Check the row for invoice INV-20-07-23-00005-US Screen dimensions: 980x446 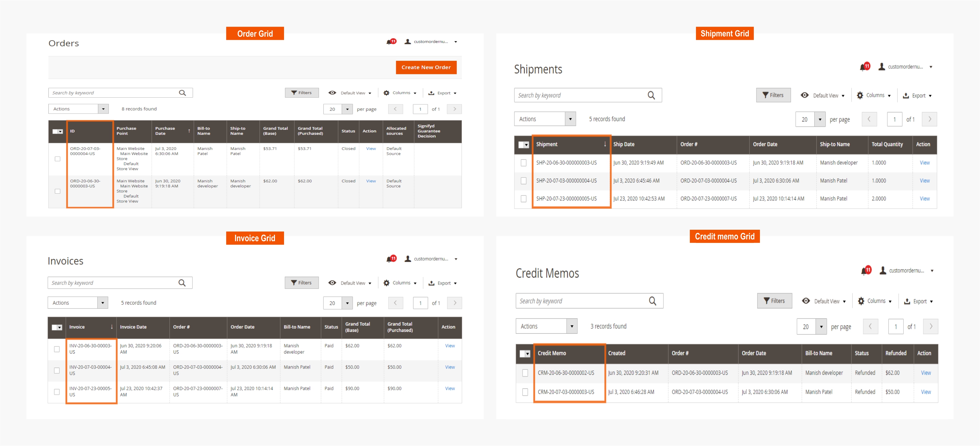tap(57, 392)
